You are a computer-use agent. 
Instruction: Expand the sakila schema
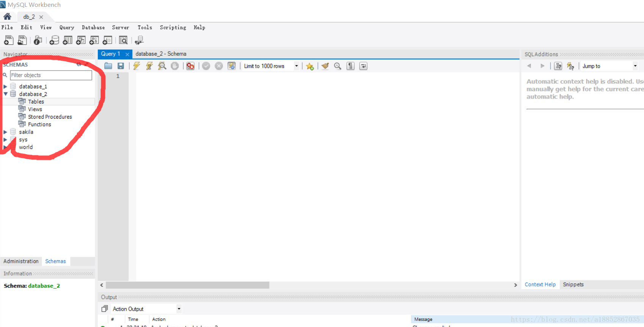(5, 132)
